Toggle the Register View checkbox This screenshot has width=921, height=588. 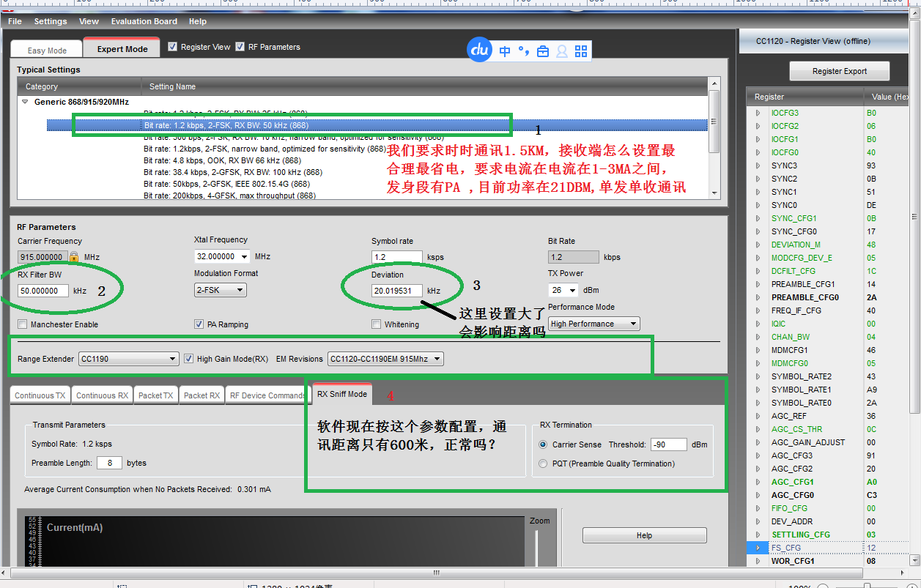(x=173, y=47)
